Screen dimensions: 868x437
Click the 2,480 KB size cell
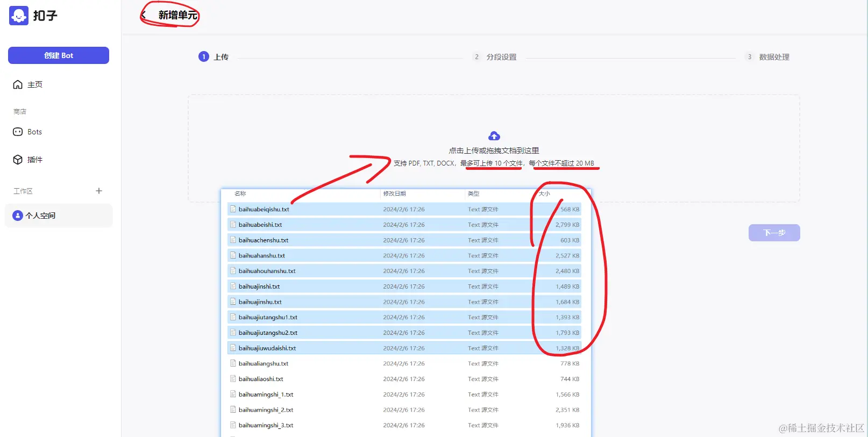(567, 271)
